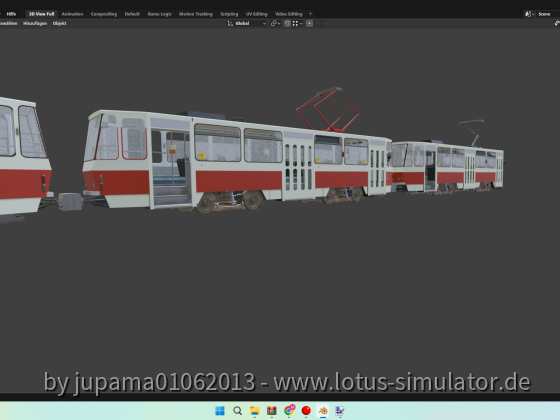Select the grey coupler box between trams
560x420 pixels.
[x=70, y=201]
